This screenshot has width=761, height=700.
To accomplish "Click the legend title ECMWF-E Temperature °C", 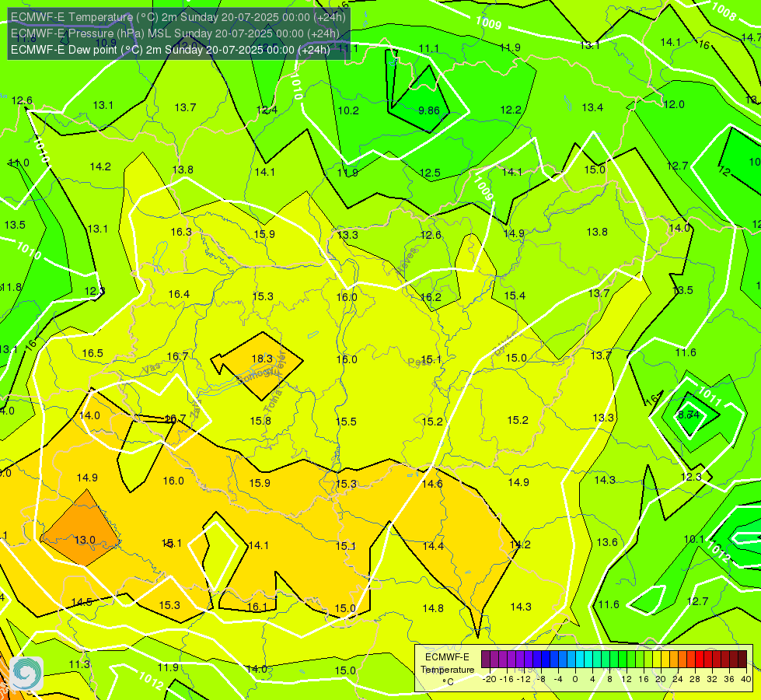I will point(447,670).
